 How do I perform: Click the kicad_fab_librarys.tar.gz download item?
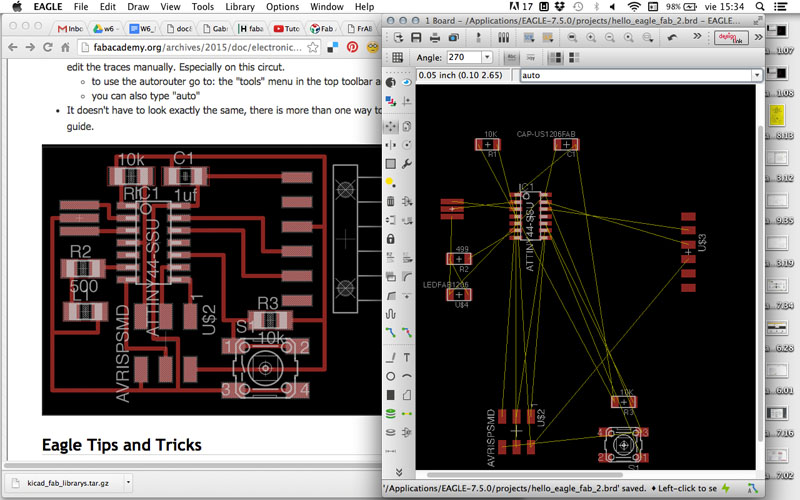tap(68, 482)
